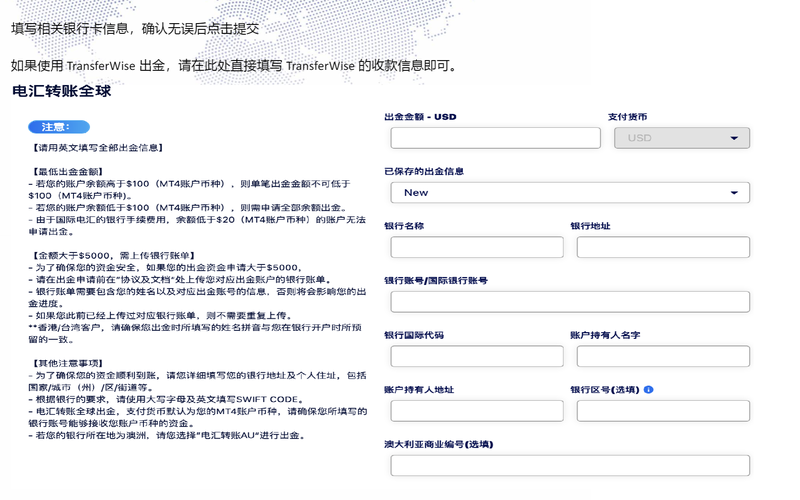The image size is (800, 500).
Task: Click the 银行地址 input field
Action: click(x=663, y=247)
